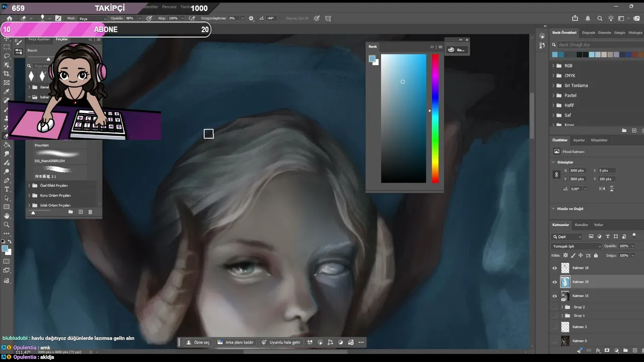Delete brush with trash icon
The height and width of the screenshot is (362, 644).
91,212
